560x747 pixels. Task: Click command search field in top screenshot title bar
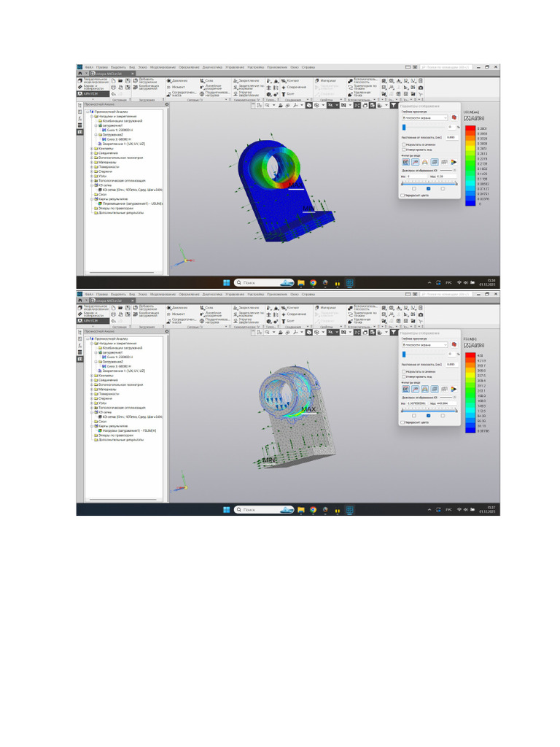point(446,67)
